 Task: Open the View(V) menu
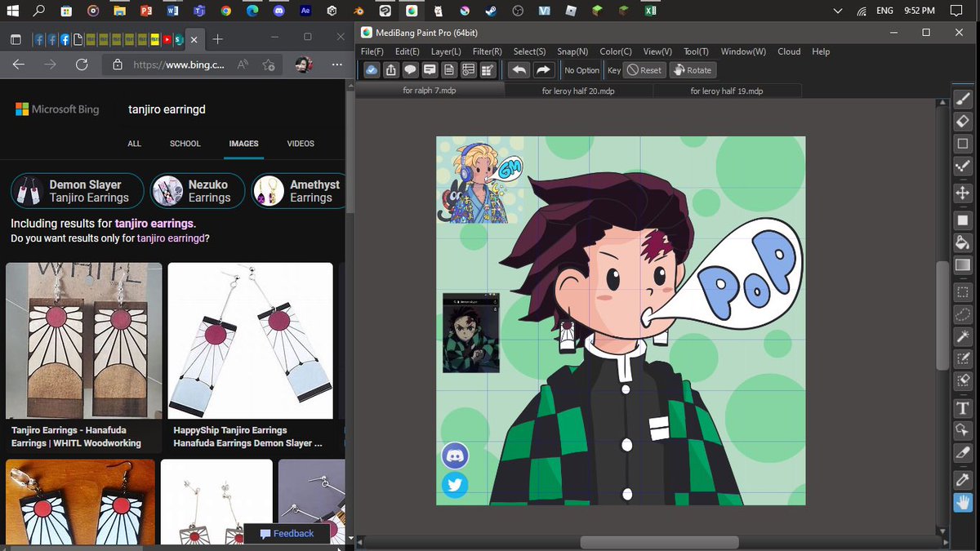658,51
